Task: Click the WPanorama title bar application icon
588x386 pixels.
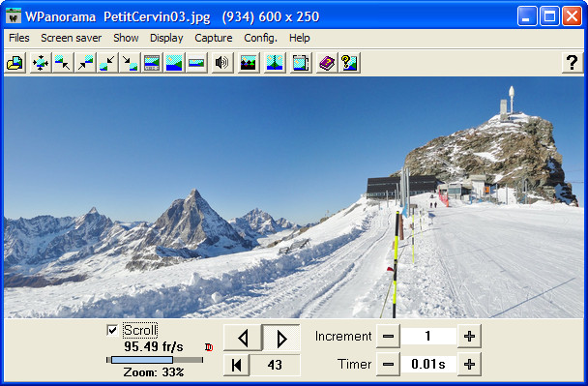Action: tap(14, 16)
